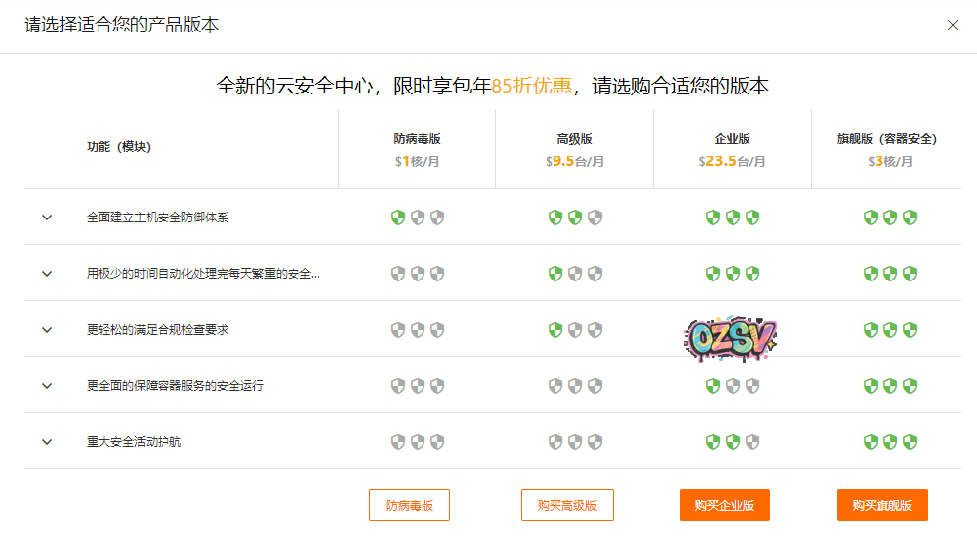Viewport: 977px width, 560px height.
Task: Click the 防病毒版 purchase button
Action: pyautogui.click(x=409, y=505)
